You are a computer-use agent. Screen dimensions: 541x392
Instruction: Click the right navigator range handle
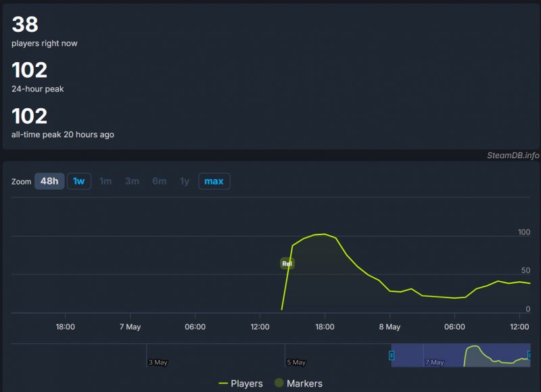pos(530,355)
